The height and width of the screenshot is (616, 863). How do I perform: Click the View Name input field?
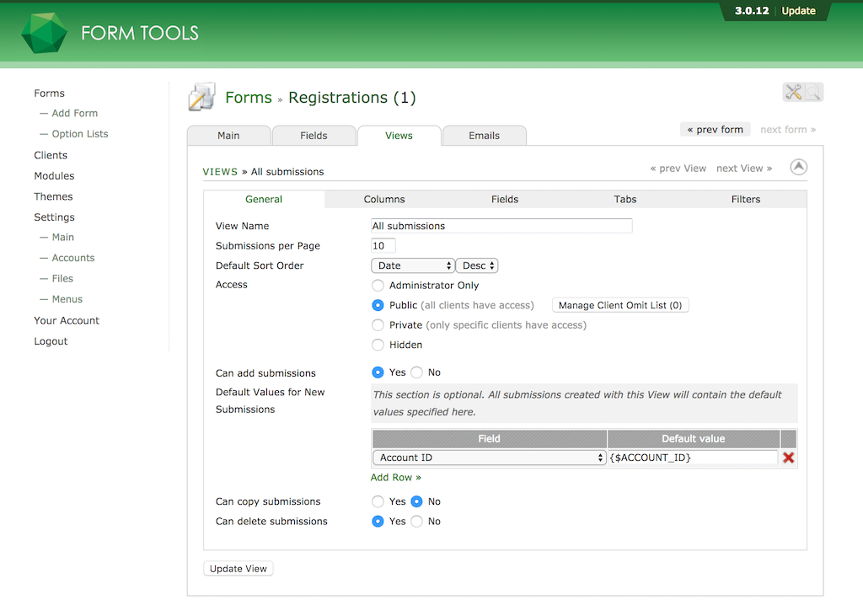click(501, 226)
